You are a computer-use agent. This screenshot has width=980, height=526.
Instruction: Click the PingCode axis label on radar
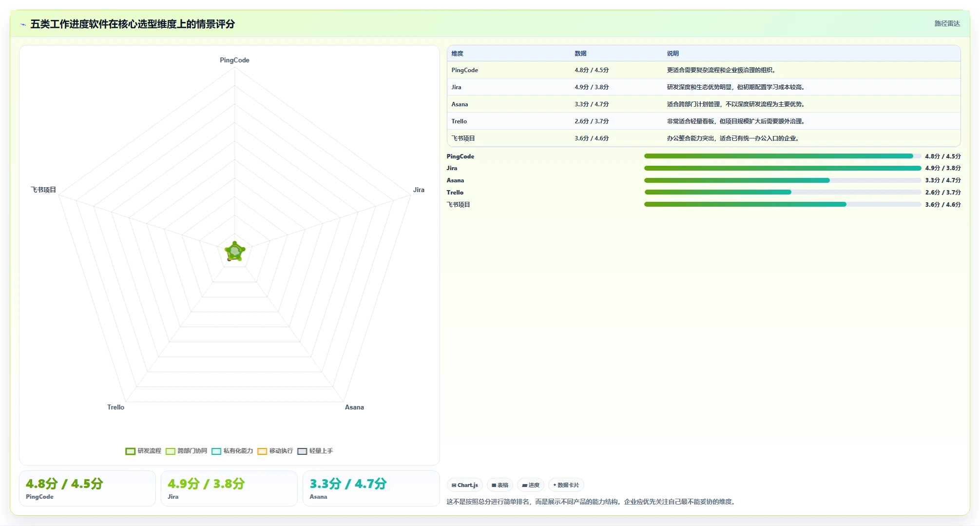234,60
